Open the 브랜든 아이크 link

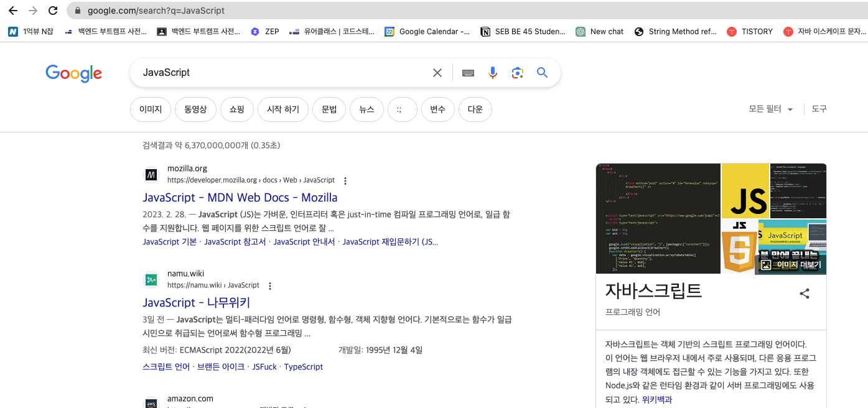221,367
